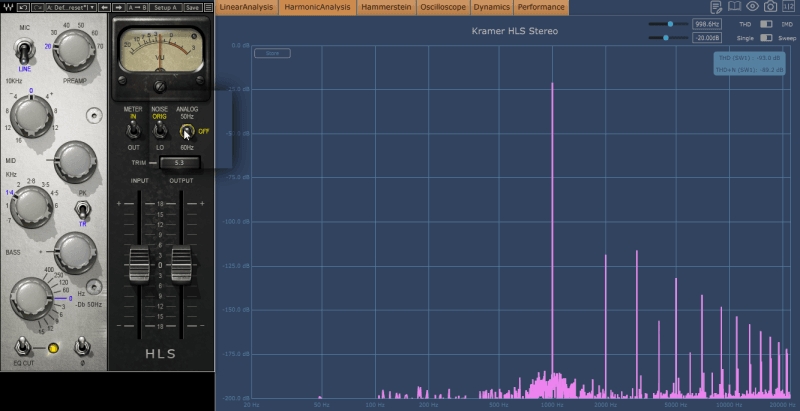Click the VU meter calibration screw
The width and height of the screenshot is (800, 411).
[x=160, y=86]
